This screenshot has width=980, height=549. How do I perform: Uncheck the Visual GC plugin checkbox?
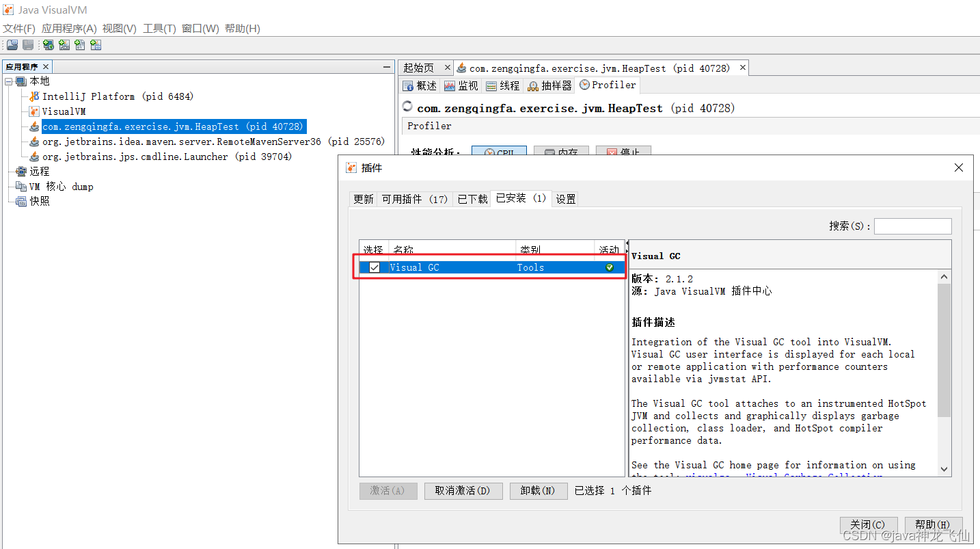[x=374, y=267]
